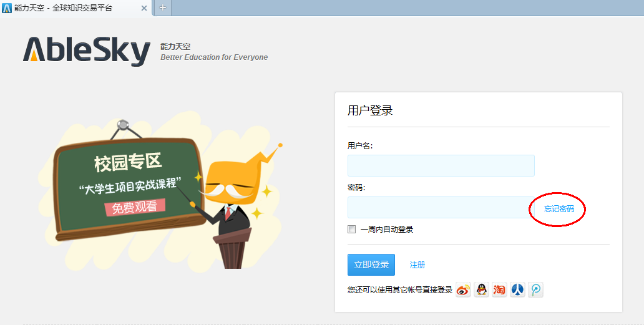Click the light-blue P login icon
The image size is (644, 325).
[x=535, y=289]
